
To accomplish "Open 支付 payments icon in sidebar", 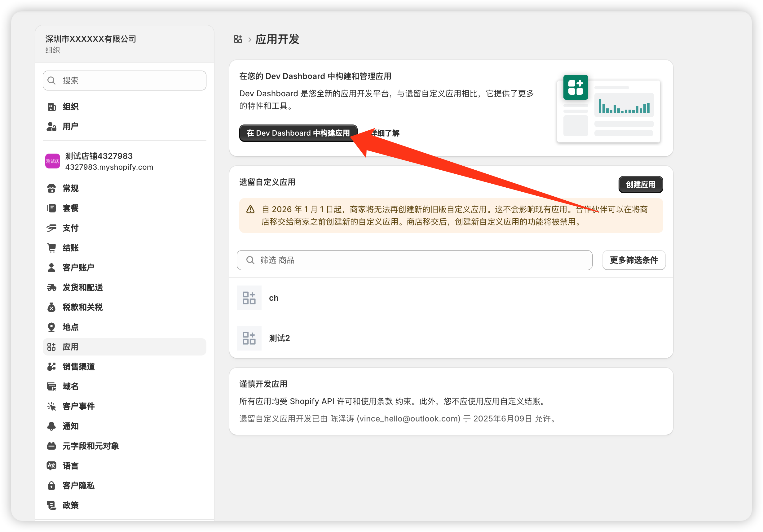I will 51,228.
